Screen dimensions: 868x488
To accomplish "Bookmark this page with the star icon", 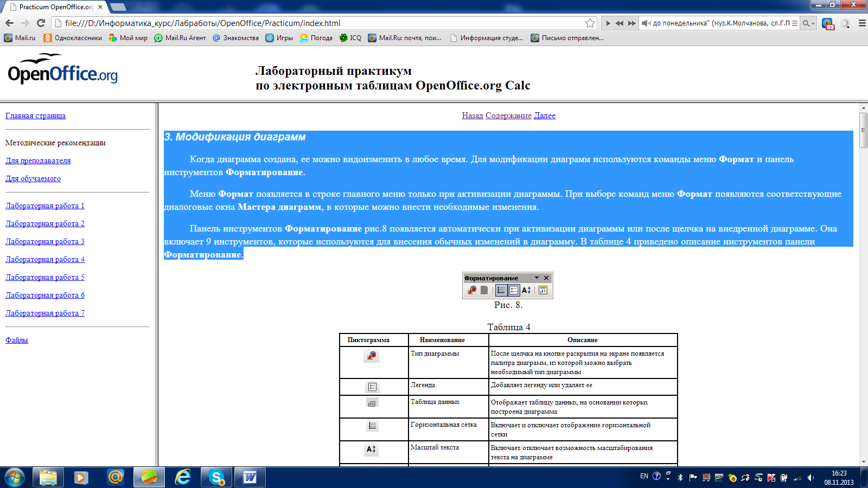I will (x=590, y=23).
